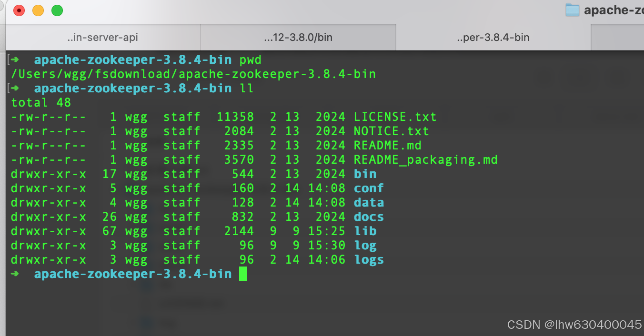644x336 pixels.
Task: Click the logs directory name
Action: tap(369, 260)
